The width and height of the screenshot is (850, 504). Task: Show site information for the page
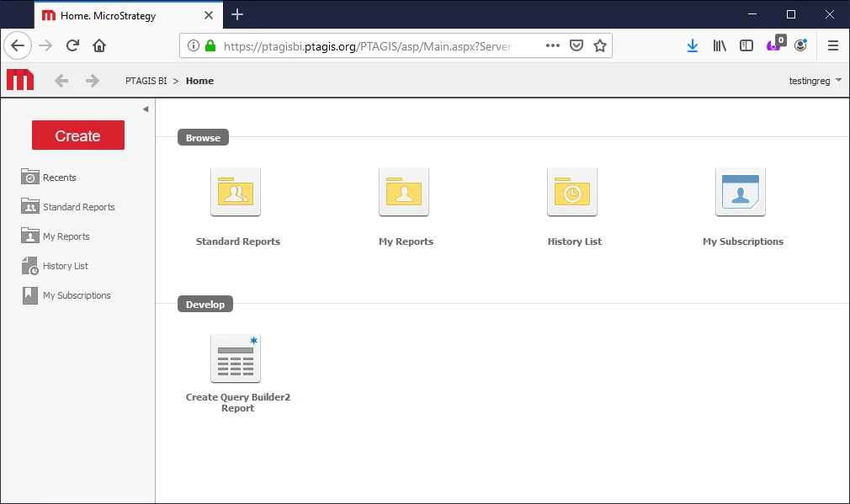pos(194,45)
